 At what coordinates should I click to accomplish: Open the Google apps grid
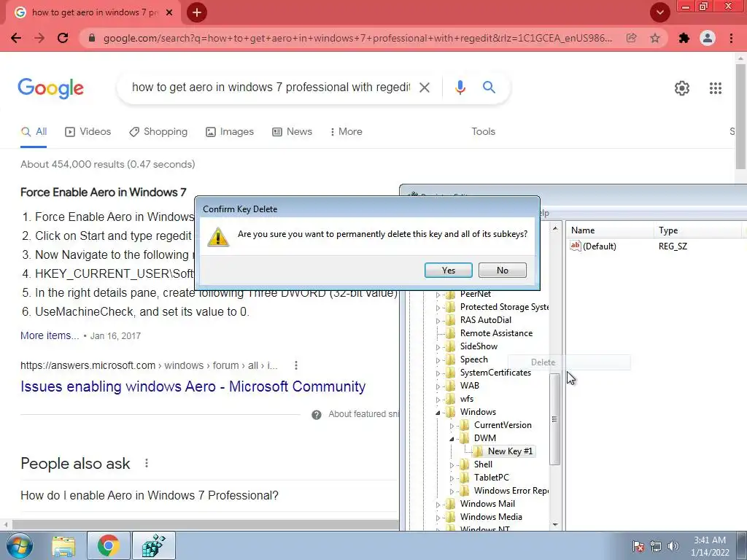point(716,88)
